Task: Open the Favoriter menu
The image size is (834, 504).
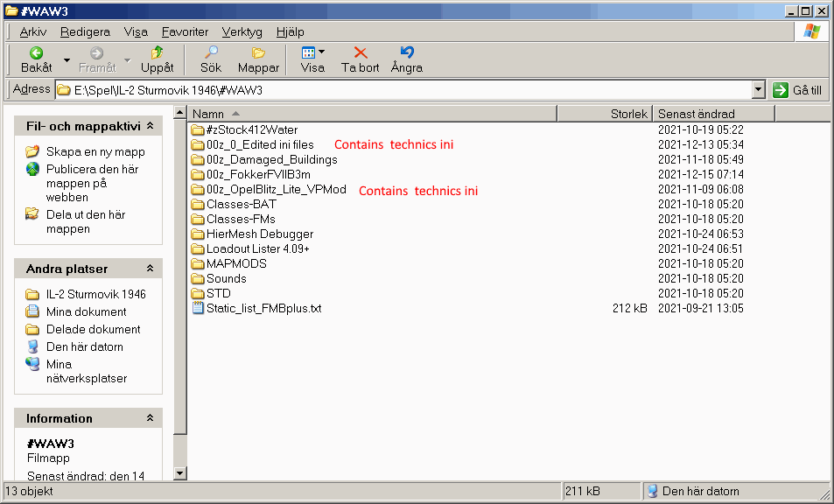Action: click(x=186, y=31)
